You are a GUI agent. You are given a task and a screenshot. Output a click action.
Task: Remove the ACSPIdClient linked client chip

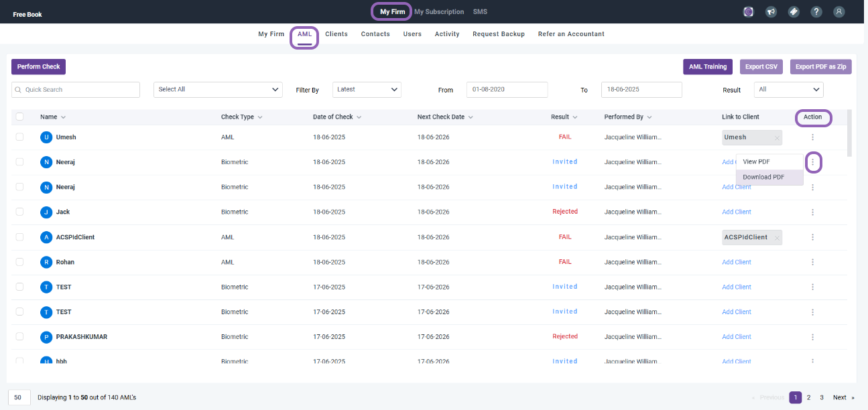[777, 238]
